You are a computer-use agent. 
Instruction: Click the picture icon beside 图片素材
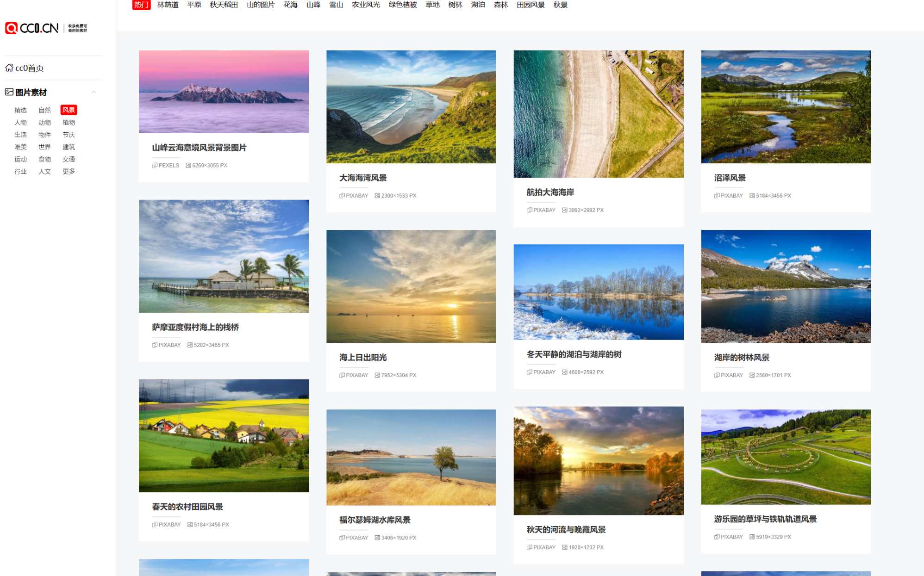click(x=9, y=92)
